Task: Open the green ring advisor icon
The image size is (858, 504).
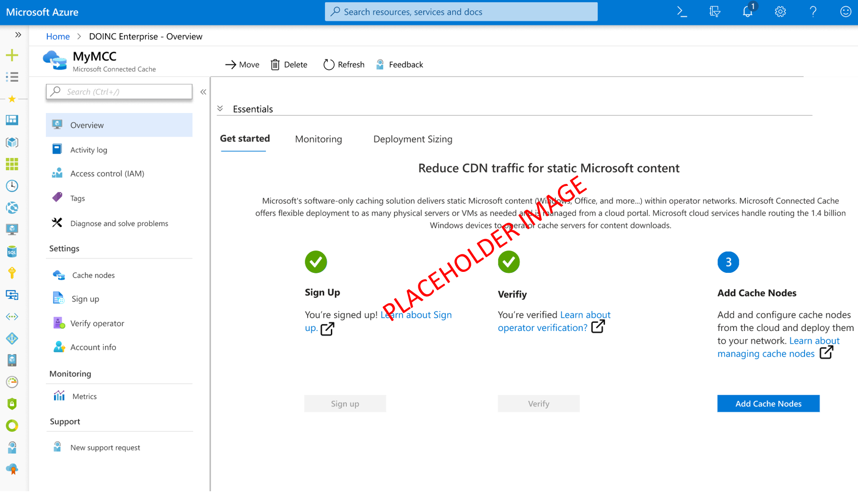Action: click(x=12, y=426)
